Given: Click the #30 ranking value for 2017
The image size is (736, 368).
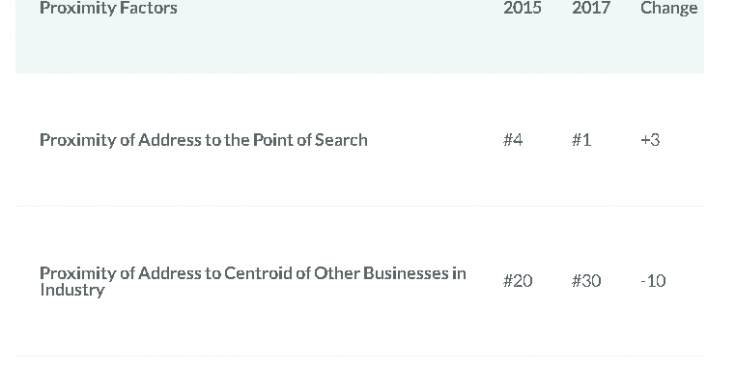Looking at the screenshot, I should pyautogui.click(x=586, y=281).
